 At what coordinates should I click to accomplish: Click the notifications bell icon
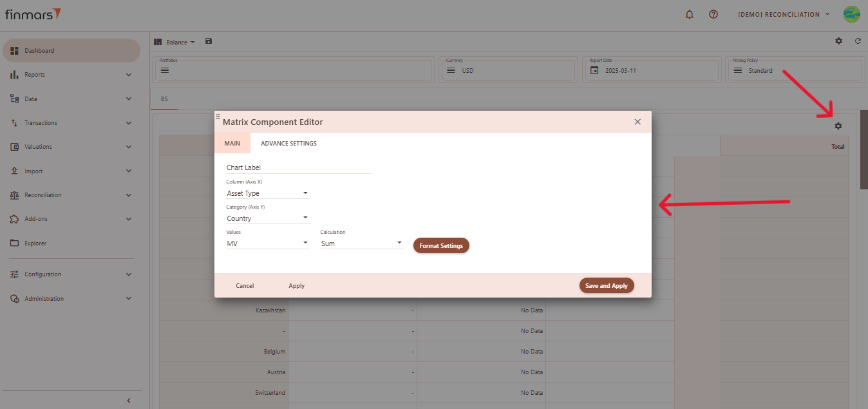[690, 14]
